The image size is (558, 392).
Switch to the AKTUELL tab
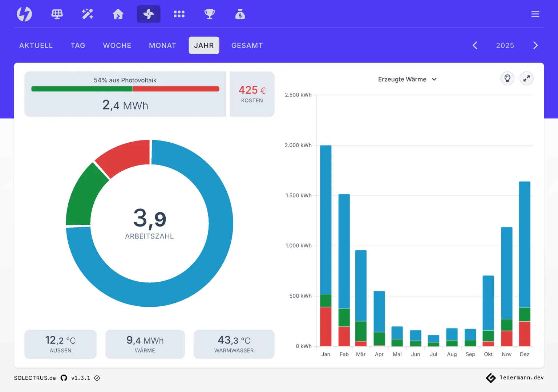coord(36,45)
